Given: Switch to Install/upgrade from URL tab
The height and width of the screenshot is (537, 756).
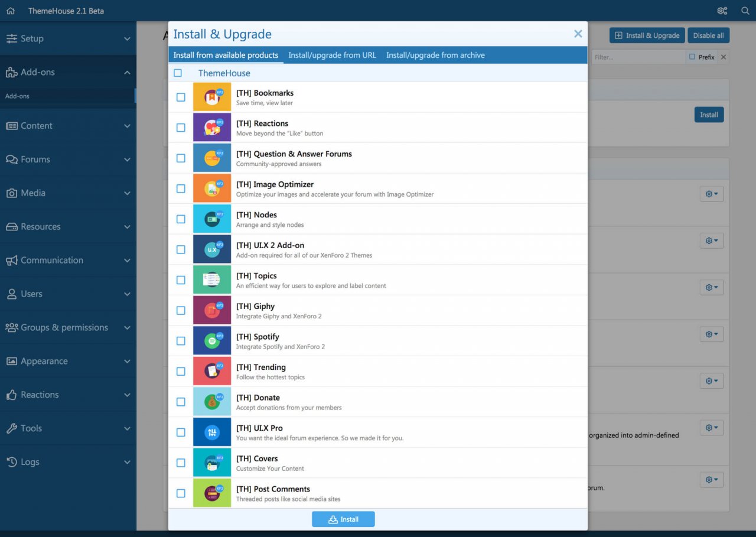Looking at the screenshot, I should point(332,55).
